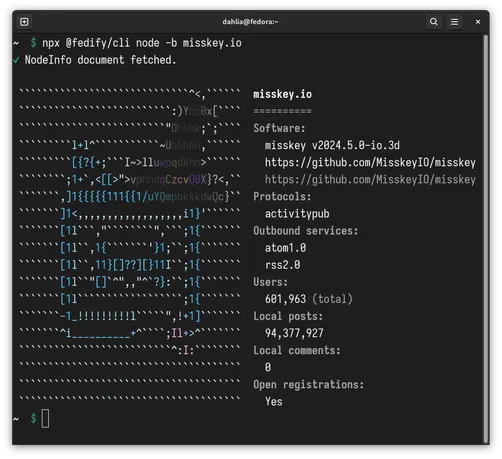502x459 pixels.
Task: Open the terminal search
Action: pyautogui.click(x=434, y=22)
